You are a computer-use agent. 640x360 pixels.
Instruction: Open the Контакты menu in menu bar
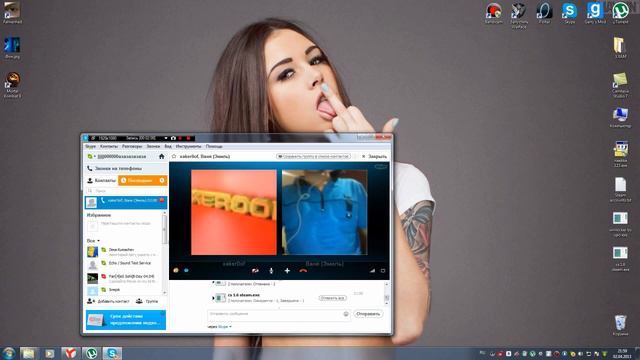click(109, 146)
